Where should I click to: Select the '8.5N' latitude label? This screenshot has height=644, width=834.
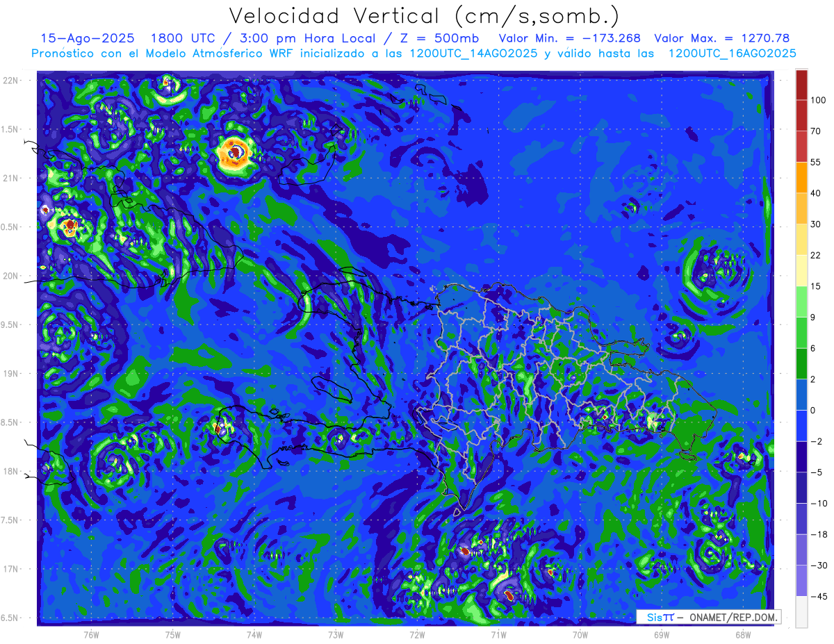(x=11, y=422)
